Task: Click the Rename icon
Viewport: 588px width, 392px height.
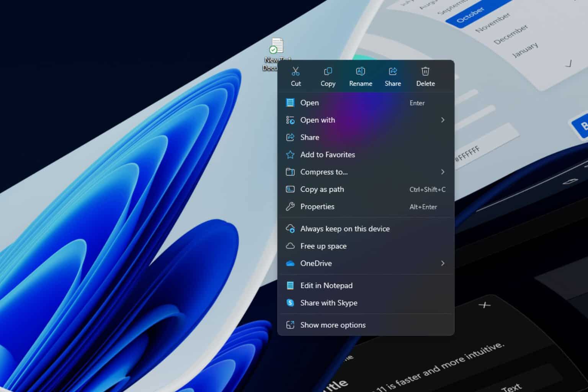Action: point(360,72)
